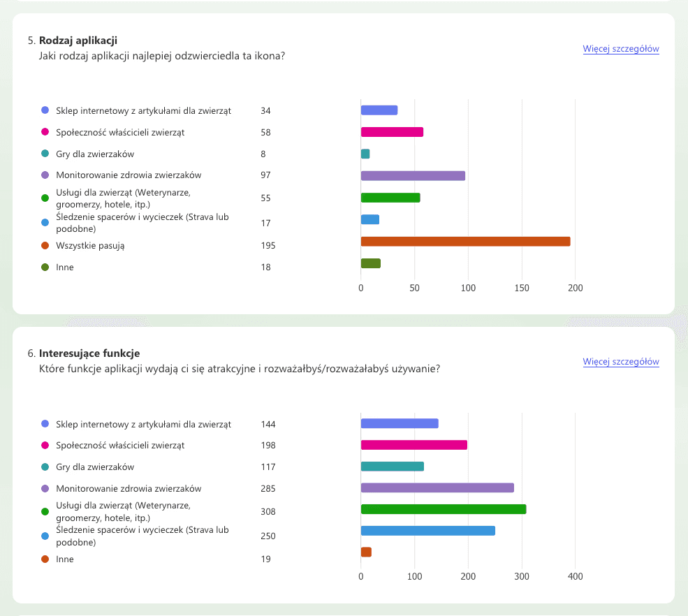This screenshot has height=616, width=688.
Task: Click the green Usługi dla zwierząt bar in chart 6
Action: point(444,509)
